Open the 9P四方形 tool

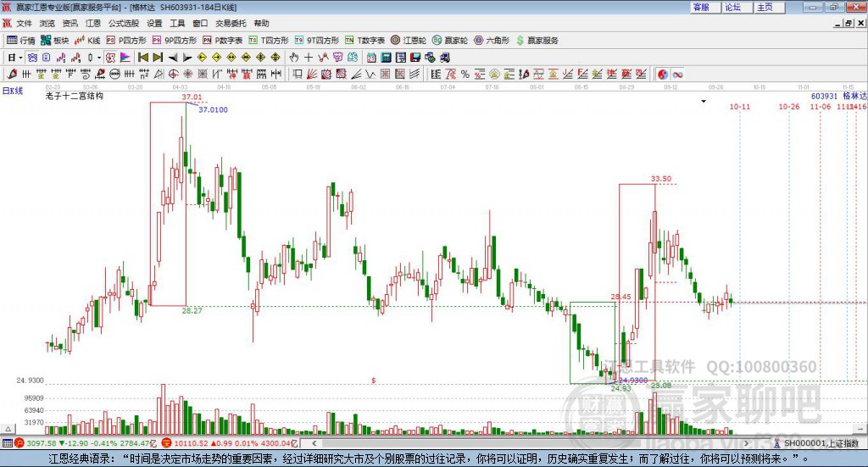175,41
